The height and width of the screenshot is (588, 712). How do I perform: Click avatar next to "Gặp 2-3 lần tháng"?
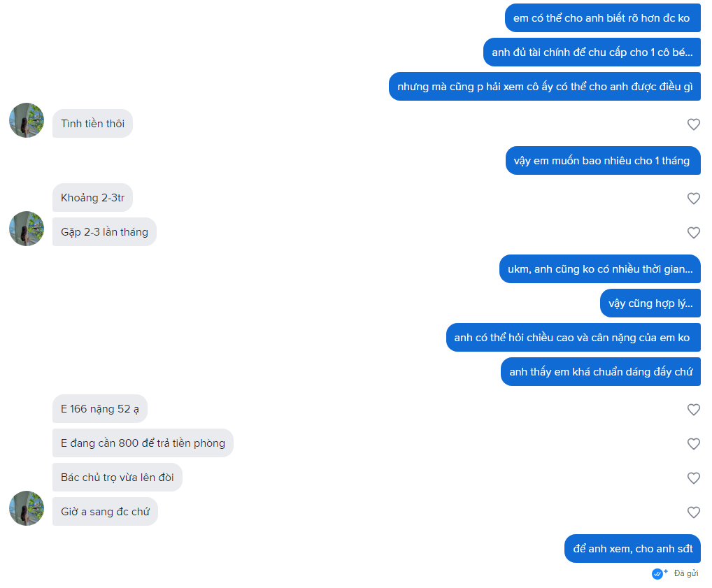point(27,229)
